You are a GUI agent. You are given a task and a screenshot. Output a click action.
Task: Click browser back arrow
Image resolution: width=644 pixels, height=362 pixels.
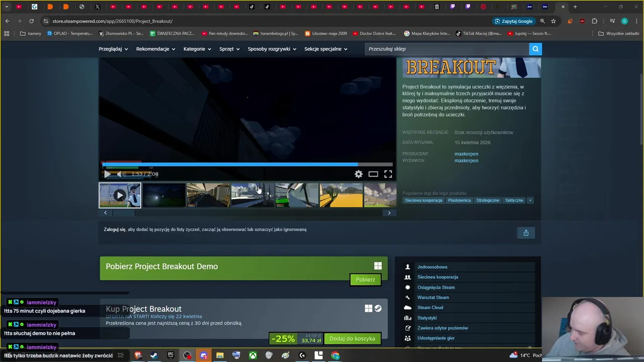coord(7,21)
